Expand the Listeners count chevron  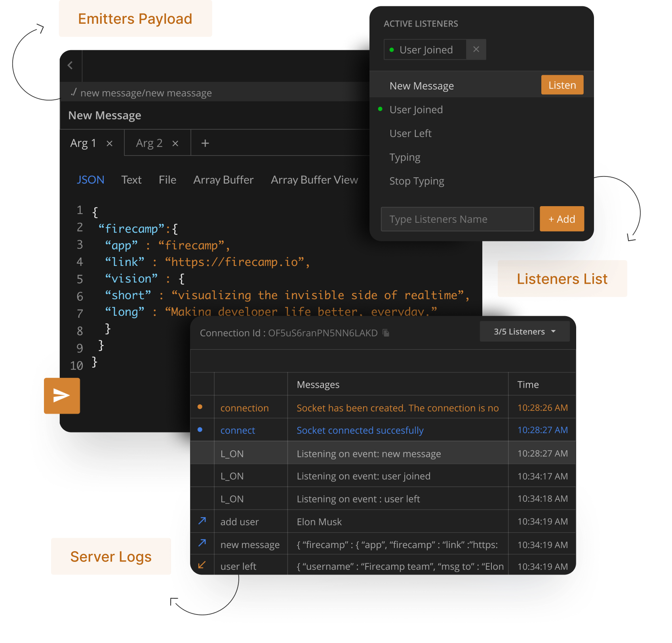(x=554, y=332)
